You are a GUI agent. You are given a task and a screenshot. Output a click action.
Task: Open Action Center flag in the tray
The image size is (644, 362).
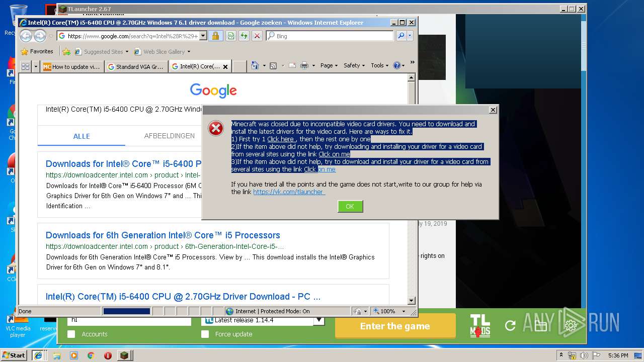[596, 355]
